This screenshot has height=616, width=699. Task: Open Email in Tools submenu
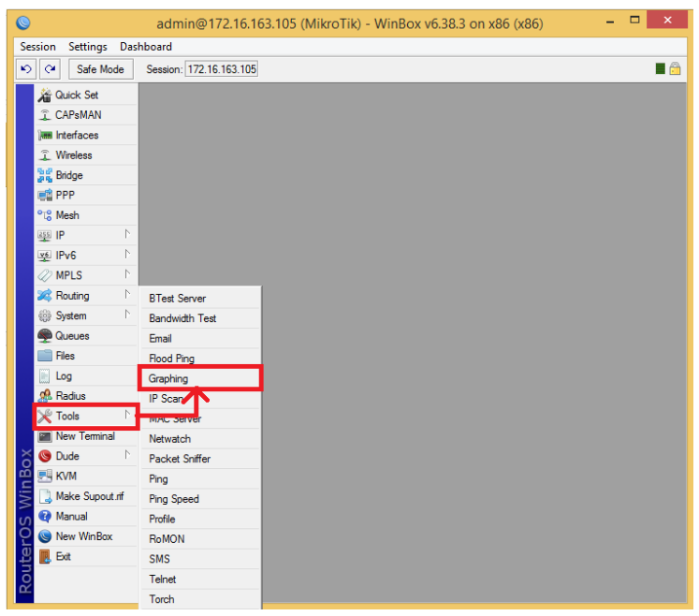(x=200, y=339)
